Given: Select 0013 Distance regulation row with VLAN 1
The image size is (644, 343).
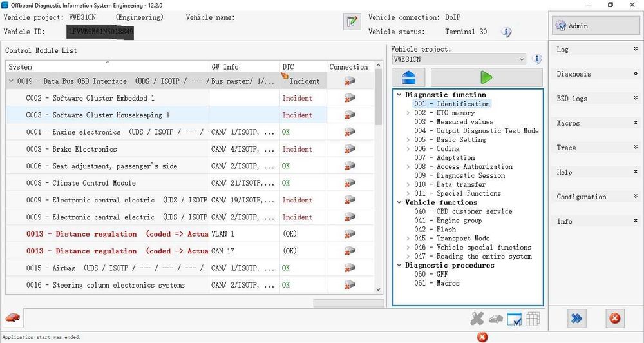Looking at the screenshot, I should (190, 234).
